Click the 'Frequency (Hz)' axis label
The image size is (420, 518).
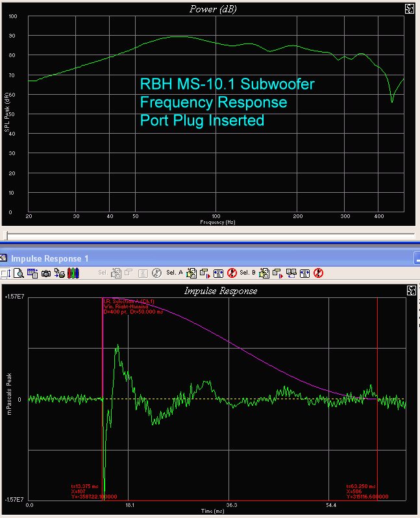217,223
